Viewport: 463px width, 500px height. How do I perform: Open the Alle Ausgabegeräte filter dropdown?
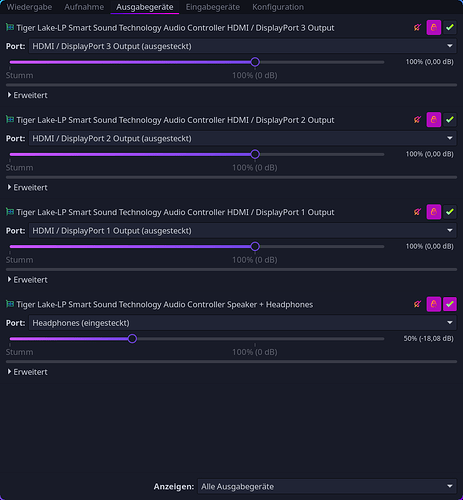pyautogui.click(x=327, y=487)
